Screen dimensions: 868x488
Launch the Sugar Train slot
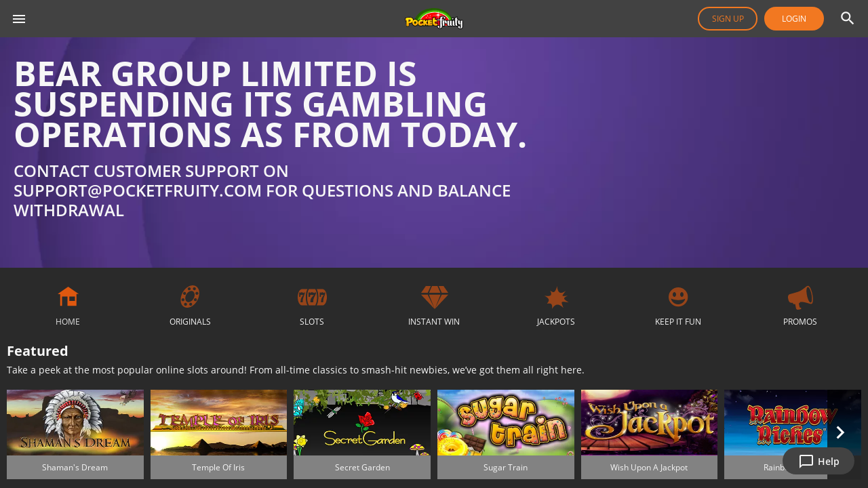pyautogui.click(x=506, y=434)
